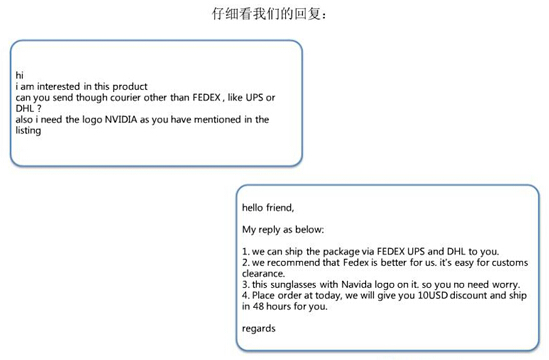Image resolution: width=549 pixels, height=360 pixels.
Task: Select the customer's inquiry message box
Action: click(x=156, y=103)
